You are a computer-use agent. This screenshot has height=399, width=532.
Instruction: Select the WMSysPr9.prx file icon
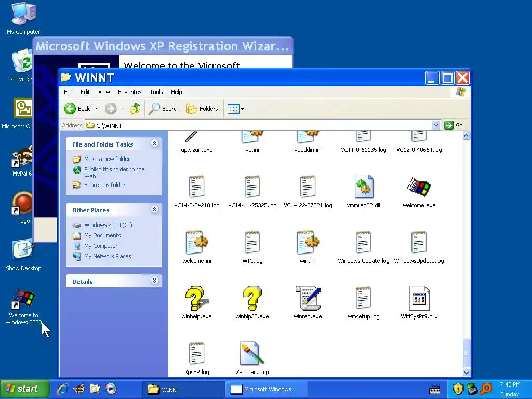[x=419, y=298]
